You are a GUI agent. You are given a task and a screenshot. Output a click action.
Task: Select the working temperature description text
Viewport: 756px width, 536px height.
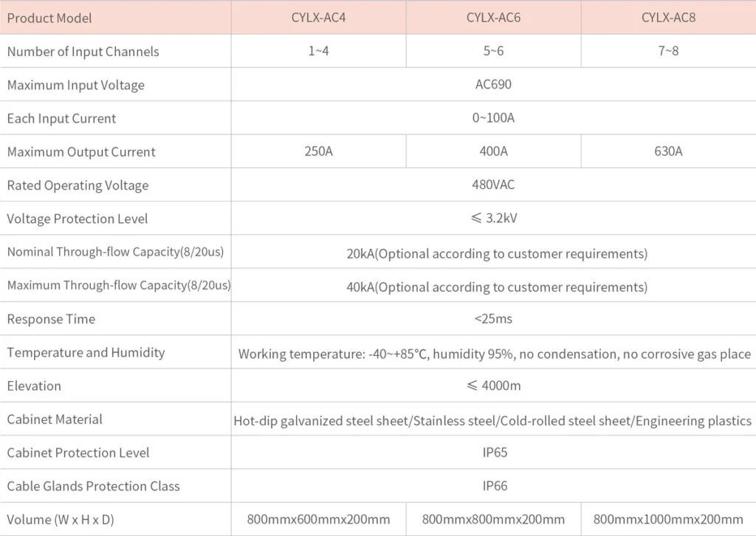494,354
